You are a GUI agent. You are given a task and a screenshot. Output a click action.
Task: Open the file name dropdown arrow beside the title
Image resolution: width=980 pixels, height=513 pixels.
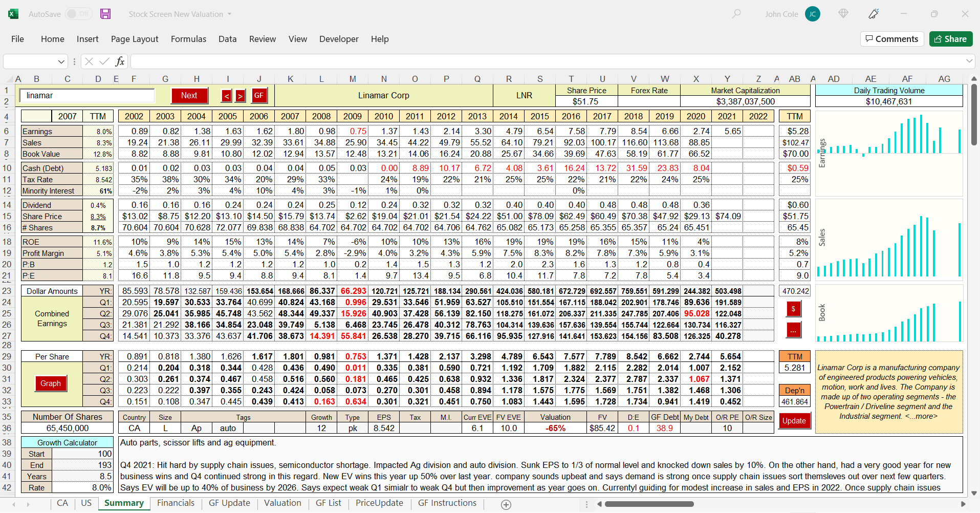(229, 14)
